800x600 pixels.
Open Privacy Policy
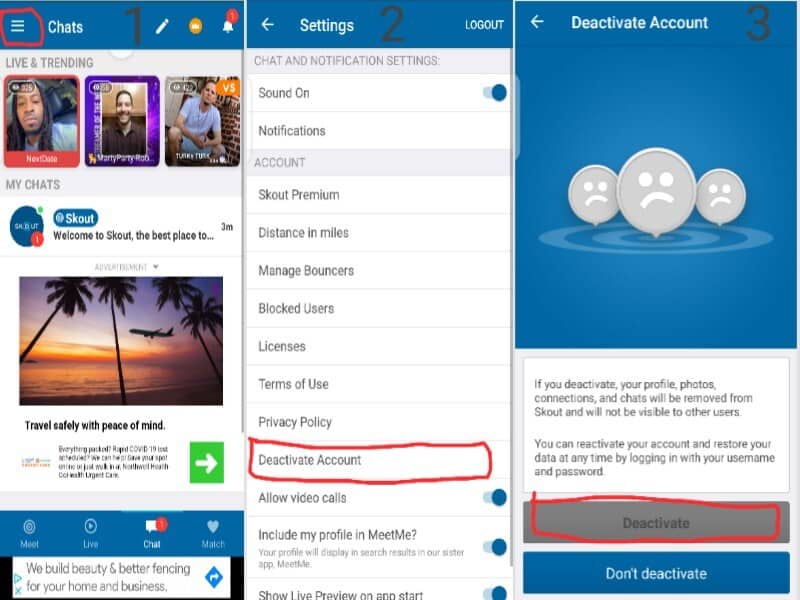tap(380, 422)
